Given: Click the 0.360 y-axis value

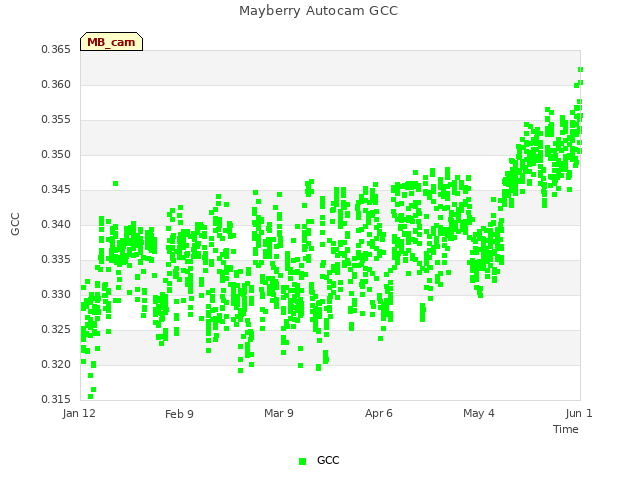Looking at the screenshot, I should [x=56, y=84].
